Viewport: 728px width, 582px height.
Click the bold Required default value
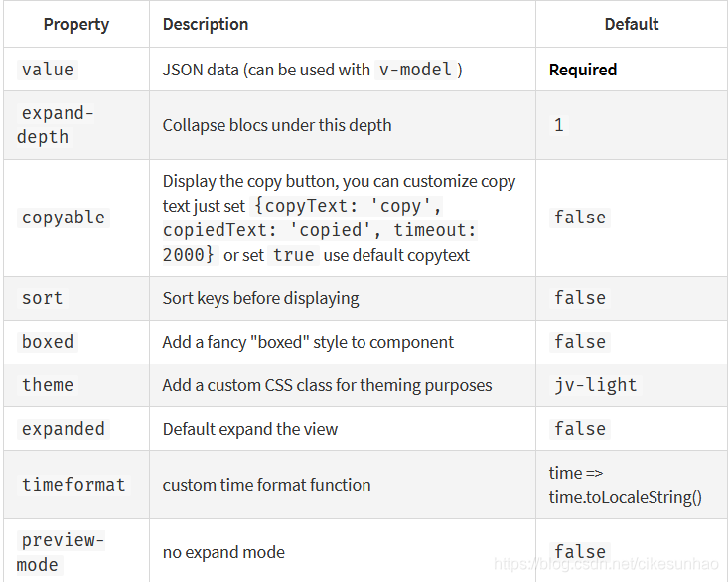tap(583, 70)
